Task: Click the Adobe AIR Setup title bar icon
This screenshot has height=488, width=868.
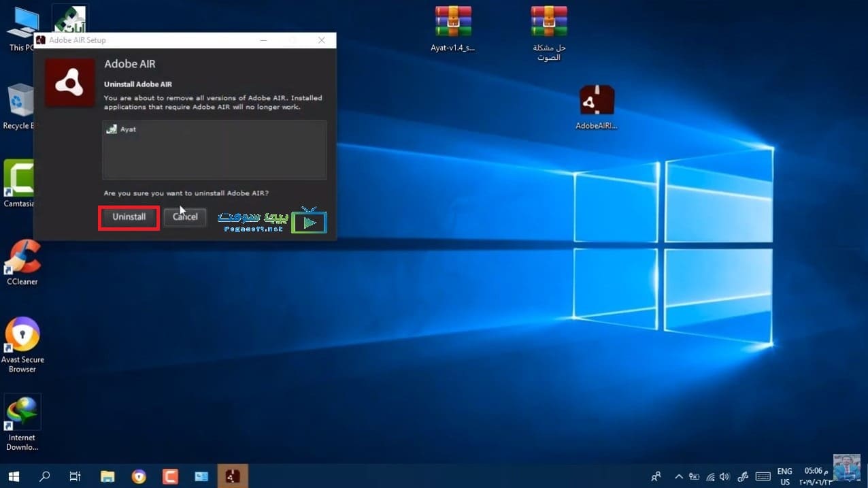Action: [41, 40]
